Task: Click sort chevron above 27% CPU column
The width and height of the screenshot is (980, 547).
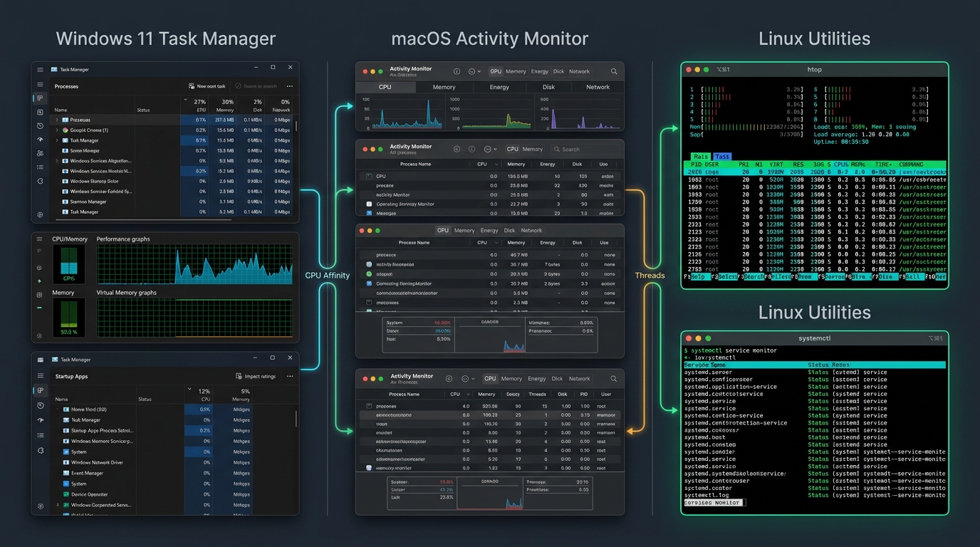Action: (x=185, y=100)
